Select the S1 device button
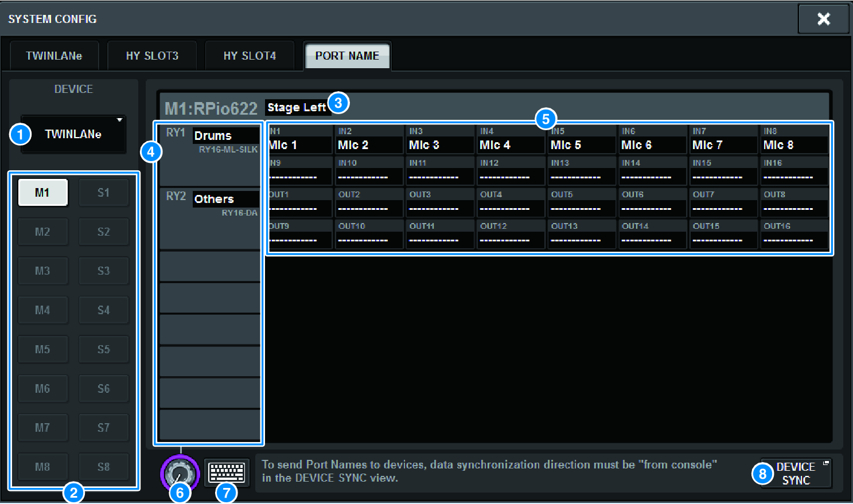Screen dimensions: 853x504 tap(103, 193)
